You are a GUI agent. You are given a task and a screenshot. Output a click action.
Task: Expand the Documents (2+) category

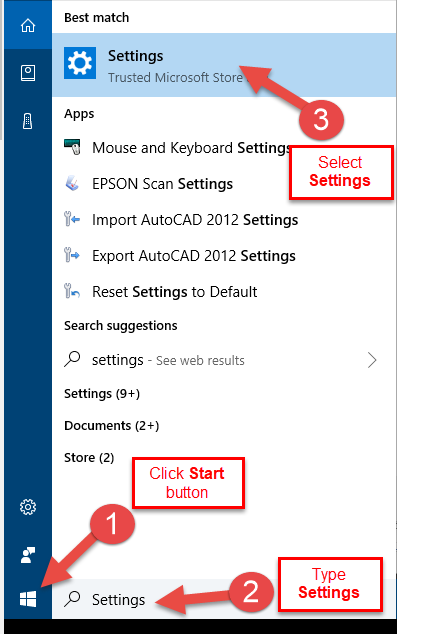coord(112,425)
